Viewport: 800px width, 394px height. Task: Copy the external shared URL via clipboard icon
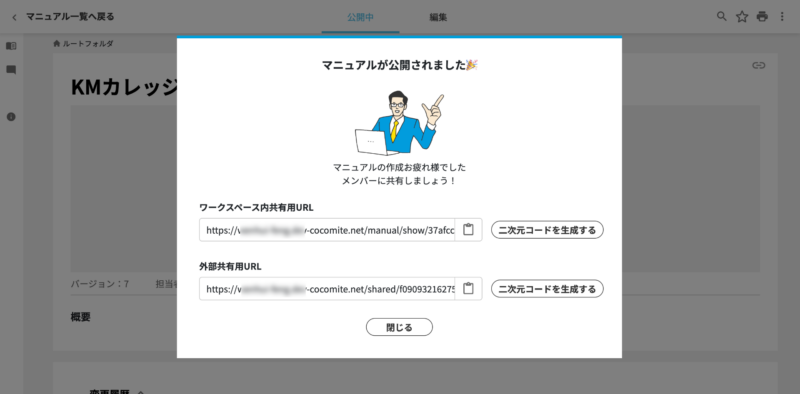tap(468, 289)
